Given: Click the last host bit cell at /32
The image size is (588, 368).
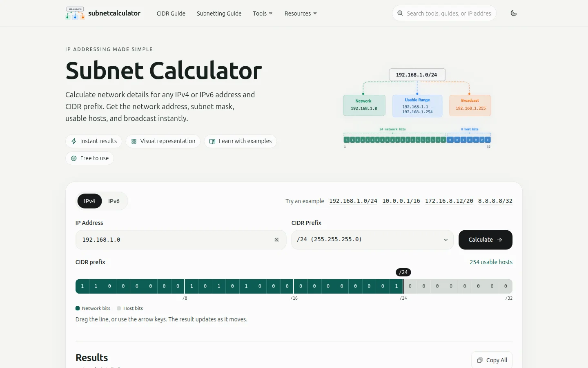Looking at the screenshot, I should tap(506, 286).
